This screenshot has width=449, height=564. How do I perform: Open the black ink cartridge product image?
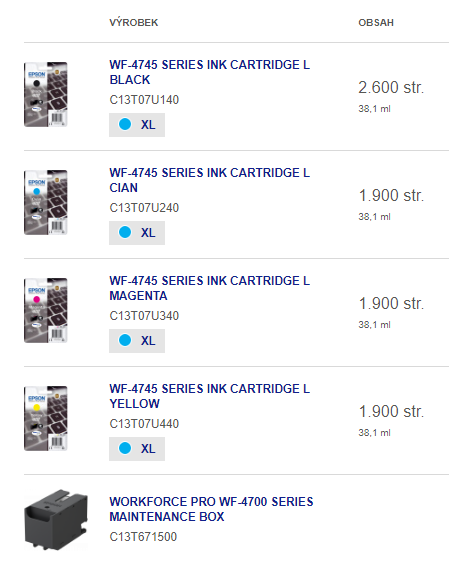click(x=46, y=95)
